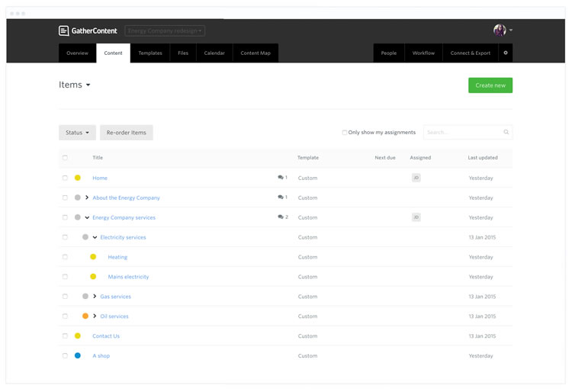The height and width of the screenshot is (392, 572).
Task: Click blue status dot for A shop
Action: (78, 355)
